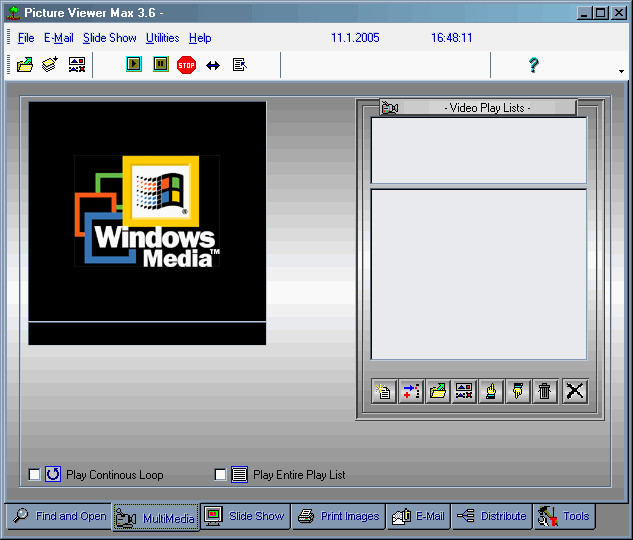
Task: Open help via the blue question mark icon
Action: click(x=533, y=65)
